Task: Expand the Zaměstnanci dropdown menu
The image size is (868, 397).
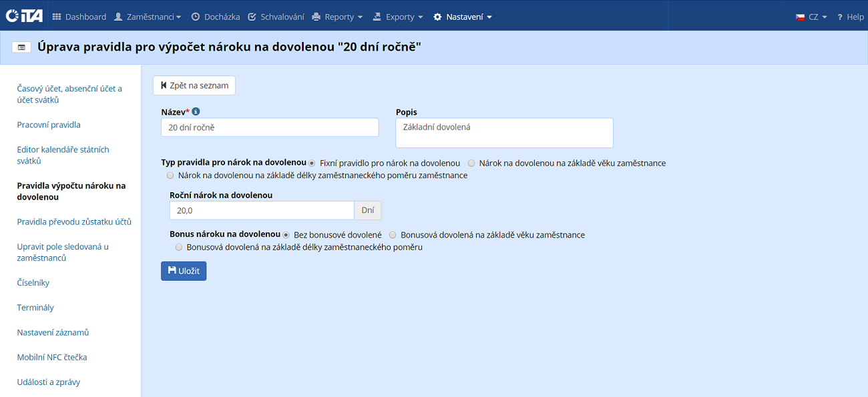Action: tap(148, 17)
